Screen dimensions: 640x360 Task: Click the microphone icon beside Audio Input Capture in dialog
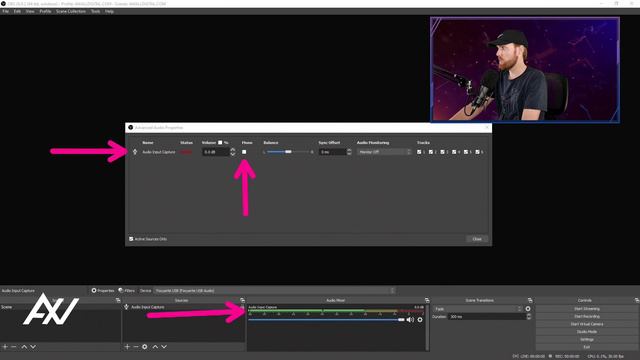135,152
